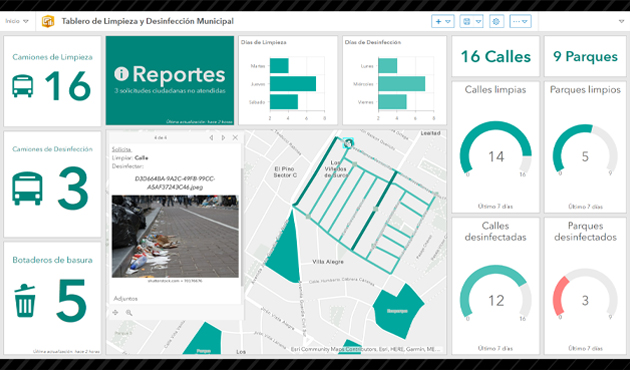
Task: Click the Reportes info icon
Action: click(x=121, y=74)
